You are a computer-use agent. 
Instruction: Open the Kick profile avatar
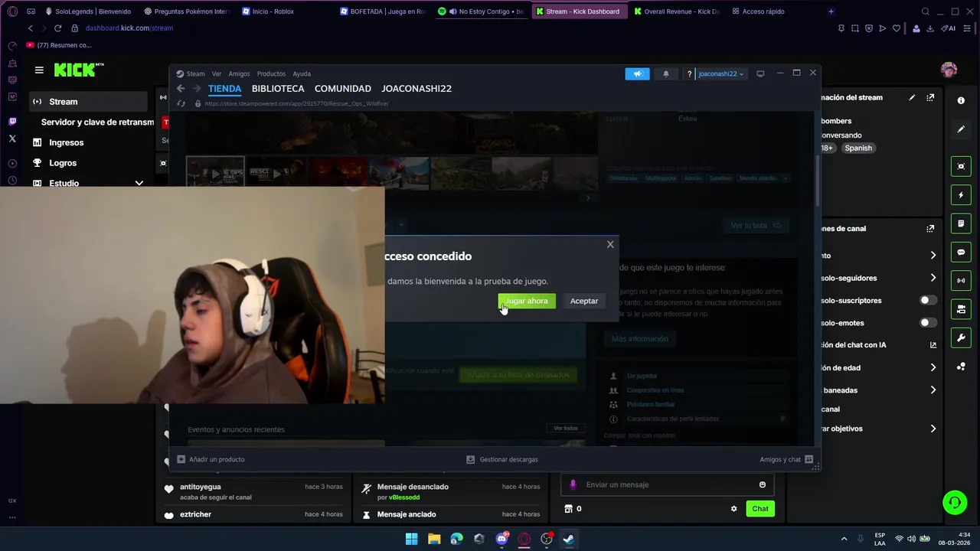pyautogui.click(x=949, y=70)
